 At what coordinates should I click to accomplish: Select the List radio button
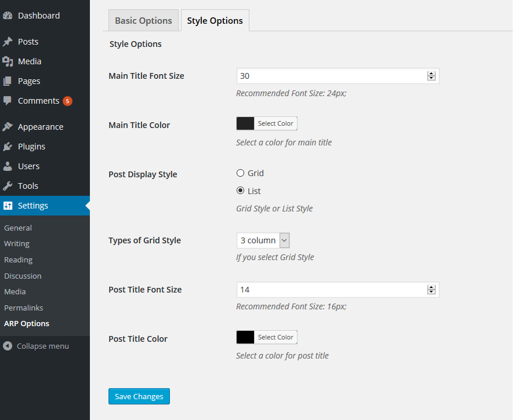[x=240, y=191]
